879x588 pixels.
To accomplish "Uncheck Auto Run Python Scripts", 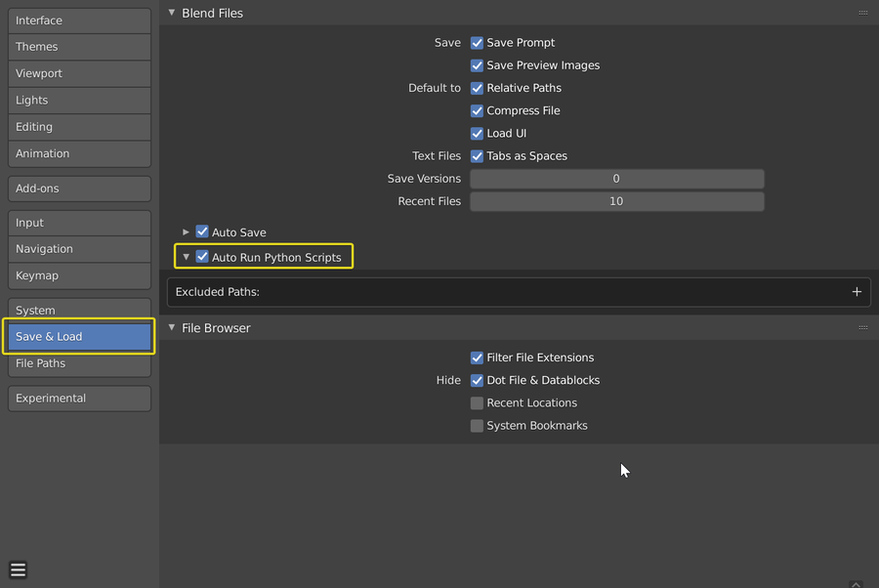I will click(x=202, y=258).
